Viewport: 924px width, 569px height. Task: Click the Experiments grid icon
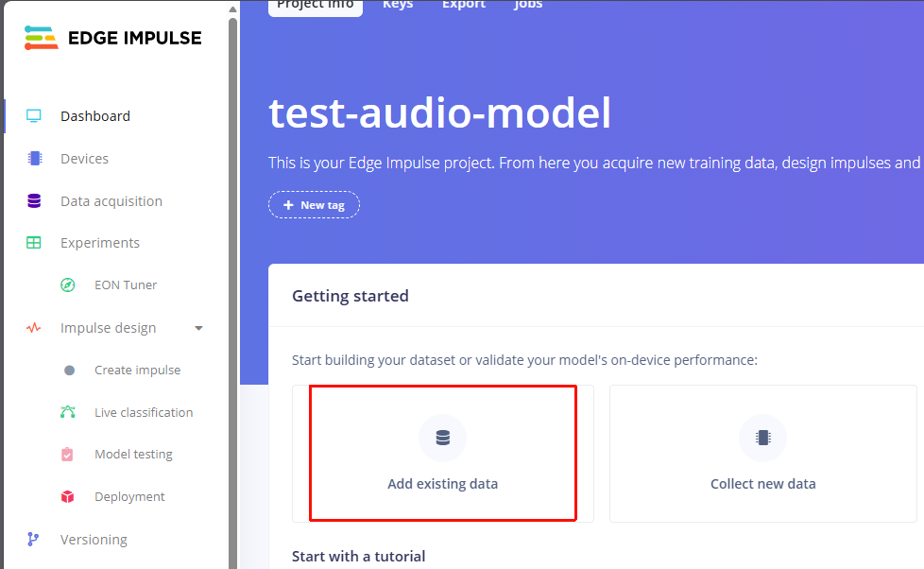[34, 243]
